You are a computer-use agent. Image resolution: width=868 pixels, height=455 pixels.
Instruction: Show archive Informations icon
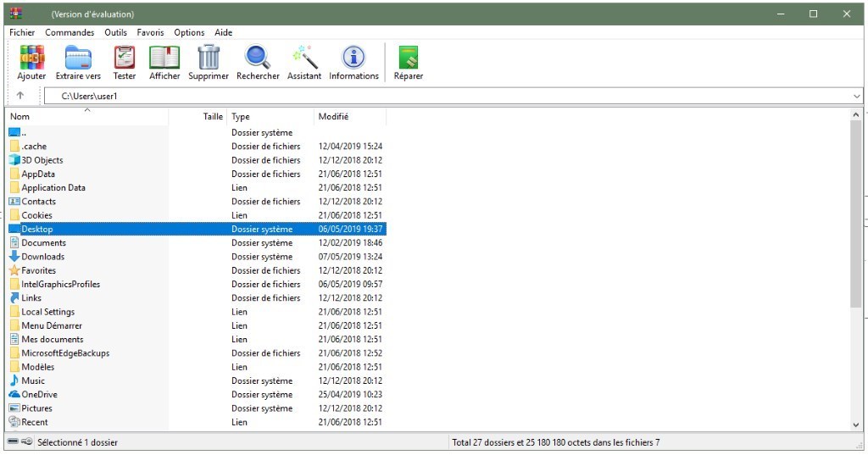[353, 58]
